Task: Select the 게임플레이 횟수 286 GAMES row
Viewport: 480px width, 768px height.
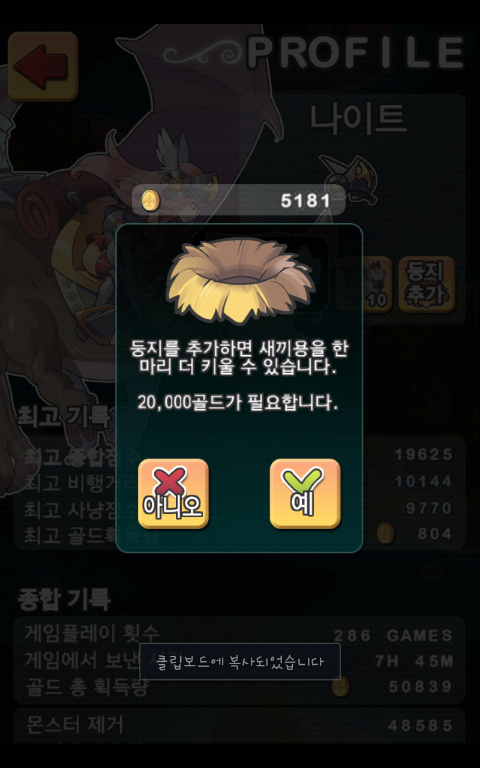Action: pyautogui.click(x=239, y=635)
